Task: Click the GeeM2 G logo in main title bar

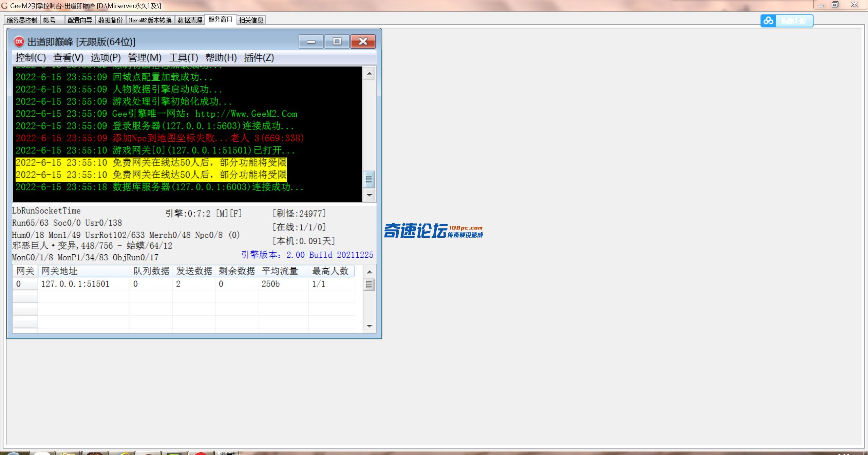Action: pos(4,6)
